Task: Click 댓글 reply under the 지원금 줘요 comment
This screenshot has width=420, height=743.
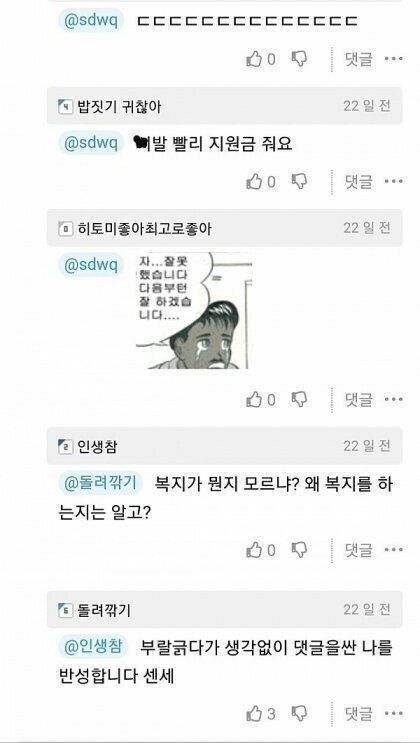Action: (x=358, y=181)
